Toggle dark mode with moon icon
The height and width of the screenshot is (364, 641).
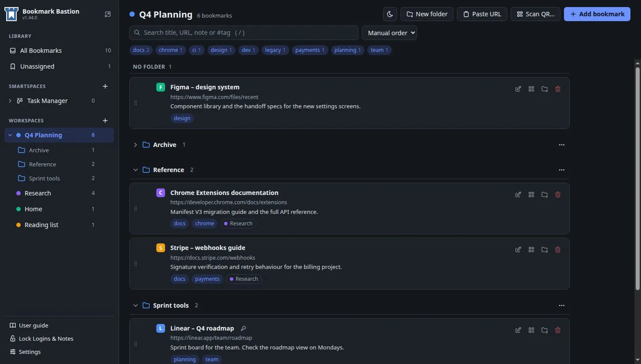point(390,14)
